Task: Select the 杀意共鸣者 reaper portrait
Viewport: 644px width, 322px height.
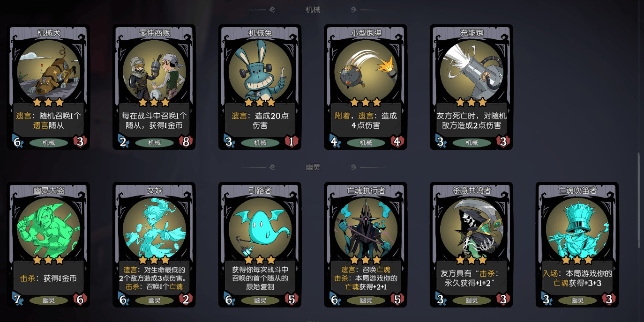Action: coord(472,228)
